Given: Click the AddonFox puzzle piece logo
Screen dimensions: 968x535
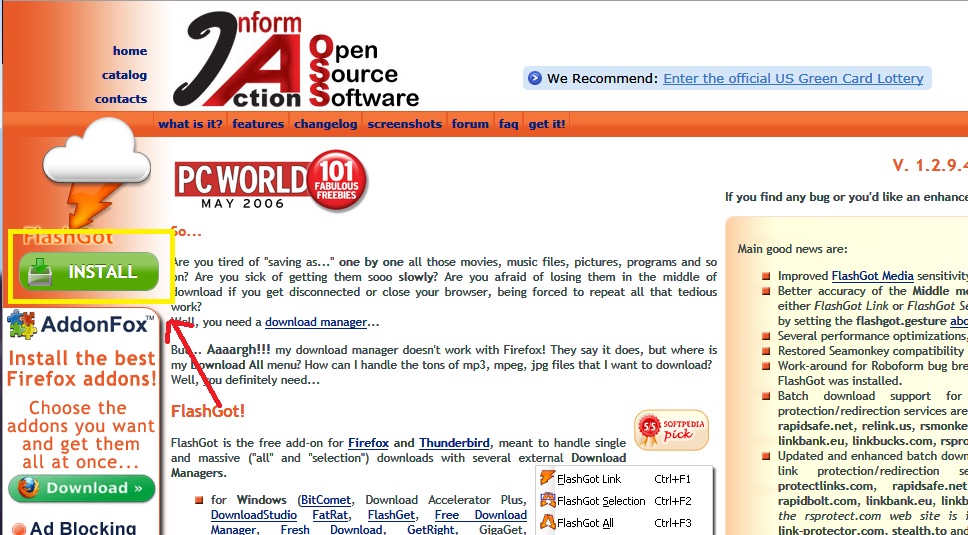Looking at the screenshot, I should coord(22,325).
